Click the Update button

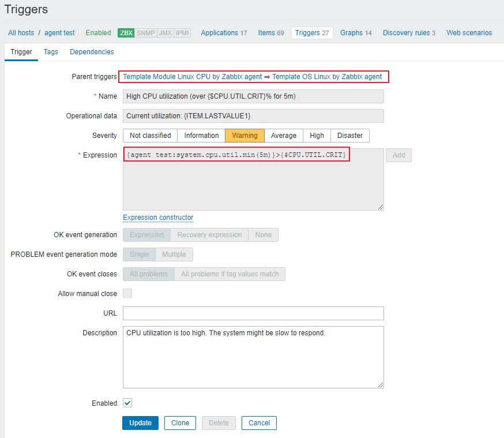coord(140,423)
